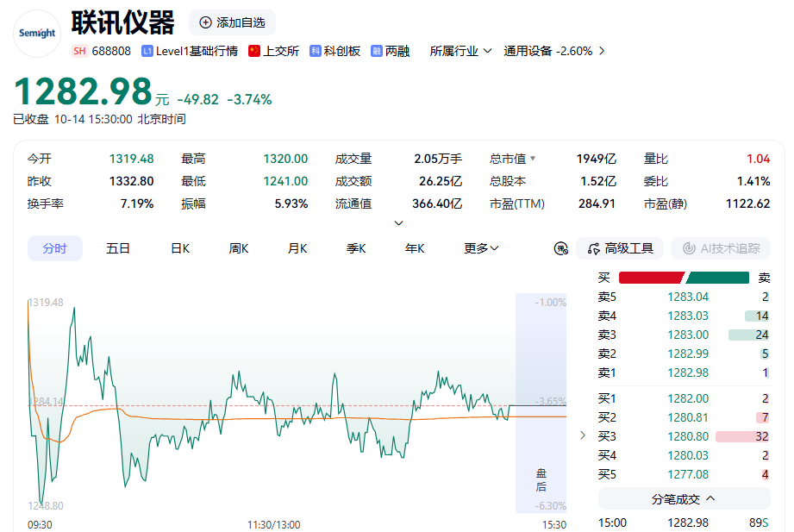Select the 买3 price 1280.80
Screen dimensions: 794x532
[x=688, y=437]
